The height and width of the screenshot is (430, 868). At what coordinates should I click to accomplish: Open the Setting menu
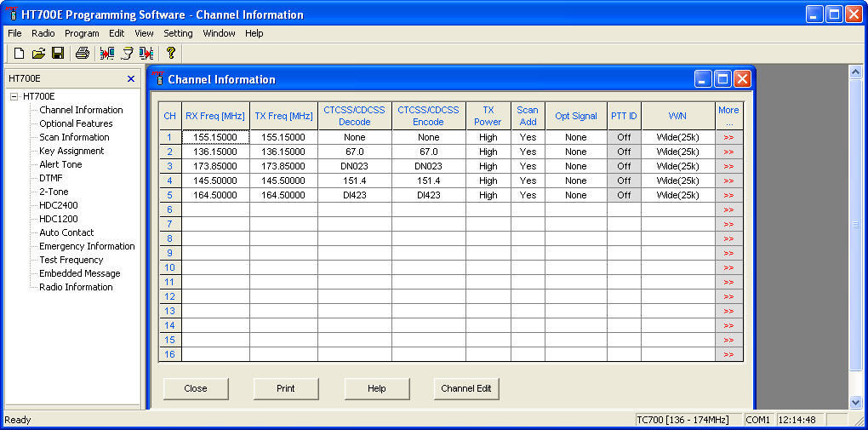click(x=178, y=33)
